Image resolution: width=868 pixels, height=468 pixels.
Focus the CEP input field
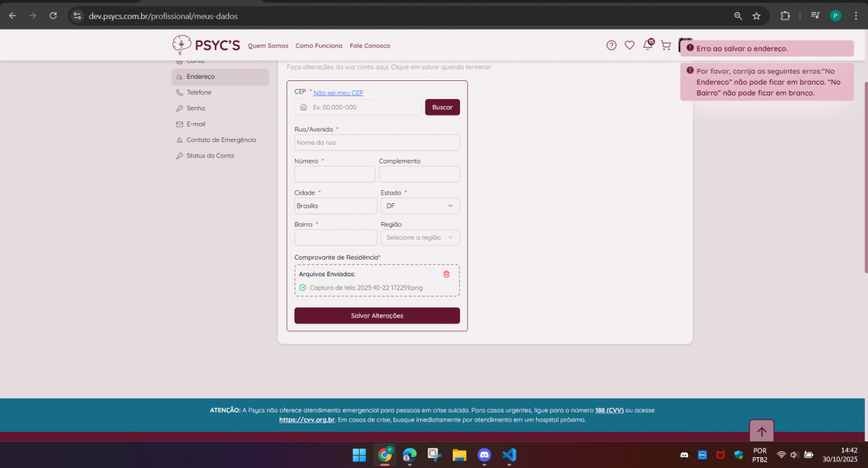point(364,107)
